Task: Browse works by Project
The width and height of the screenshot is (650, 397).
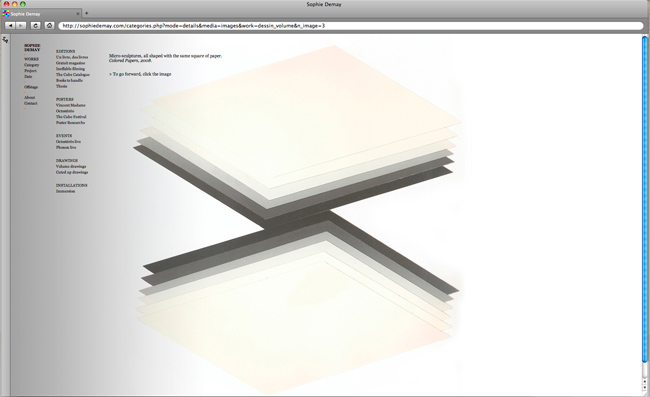Action: tap(30, 71)
